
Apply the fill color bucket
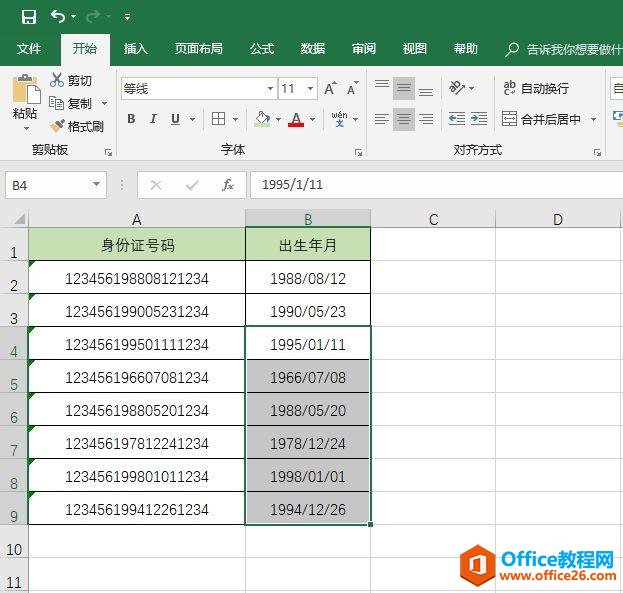tap(263, 118)
